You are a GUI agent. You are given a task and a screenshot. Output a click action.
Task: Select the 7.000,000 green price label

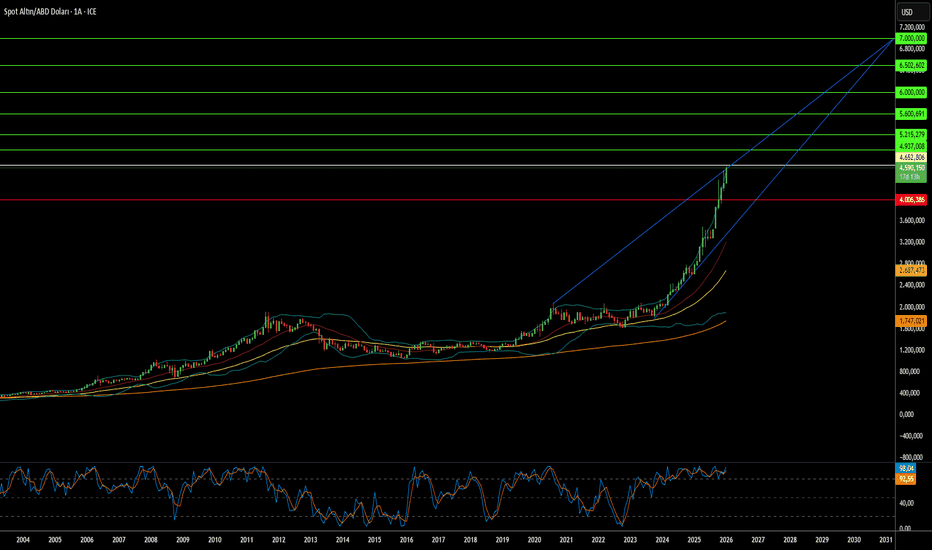911,38
